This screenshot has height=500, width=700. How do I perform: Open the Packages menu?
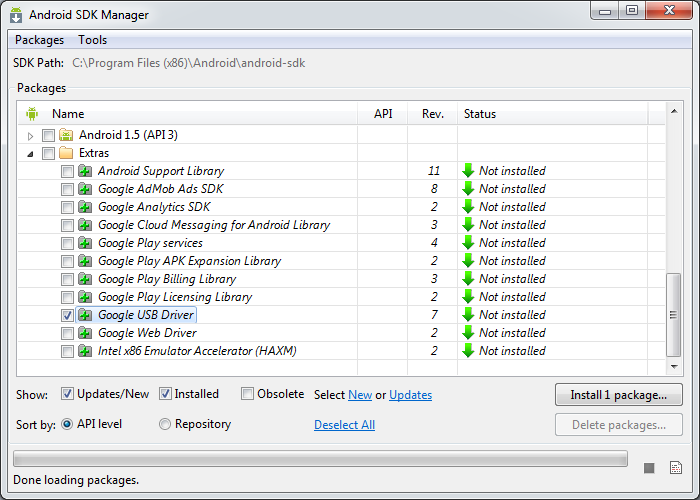pyautogui.click(x=39, y=40)
